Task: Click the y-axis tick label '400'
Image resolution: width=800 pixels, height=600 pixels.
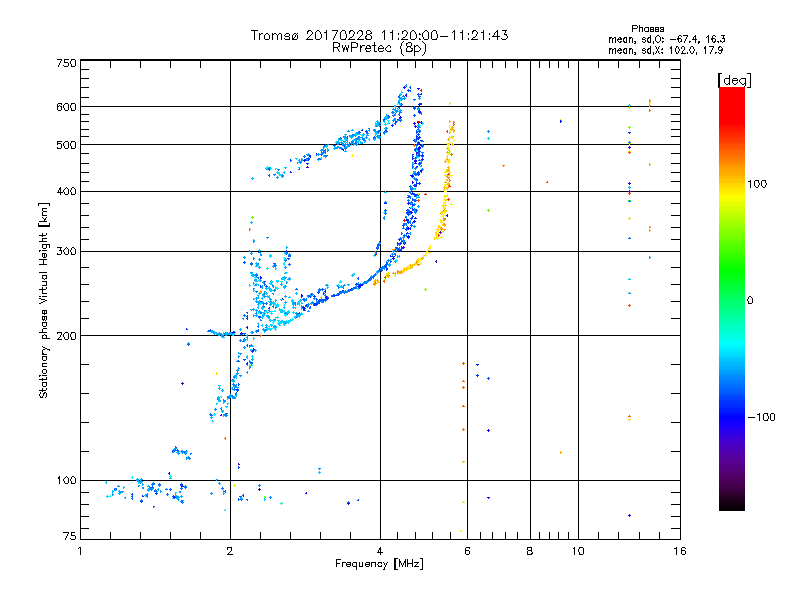Action: point(66,192)
